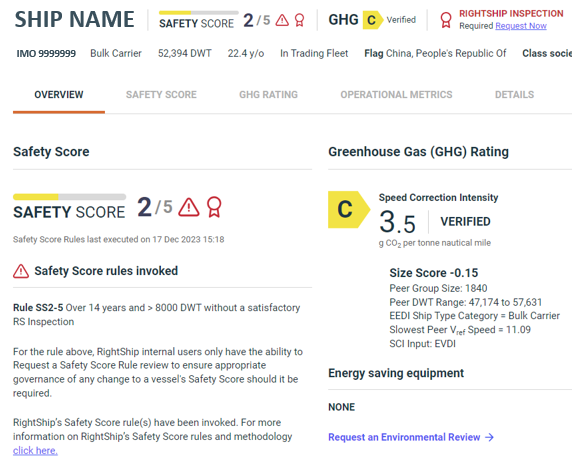Viewport: 582px width, 465px height.
Task: Click arrow after Request an Environmental Review
Action: 490,437
